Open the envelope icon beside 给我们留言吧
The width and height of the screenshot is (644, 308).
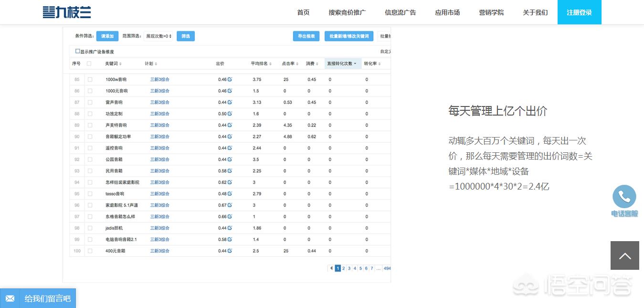pyautogui.click(x=10, y=298)
